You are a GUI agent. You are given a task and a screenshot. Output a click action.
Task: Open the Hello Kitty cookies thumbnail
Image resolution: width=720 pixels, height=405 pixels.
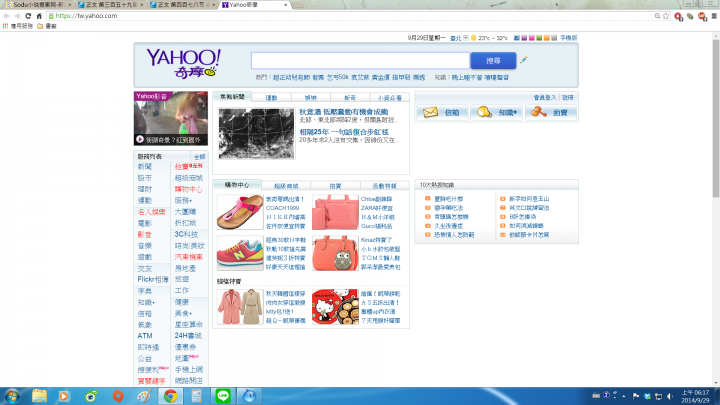pyautogui.click(x=335, y=307)
